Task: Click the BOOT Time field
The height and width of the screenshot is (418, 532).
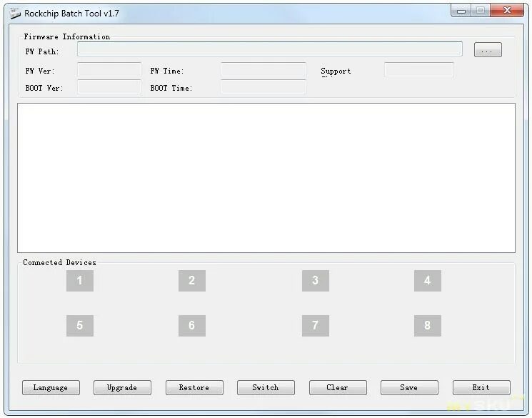Action: point(264,86)
